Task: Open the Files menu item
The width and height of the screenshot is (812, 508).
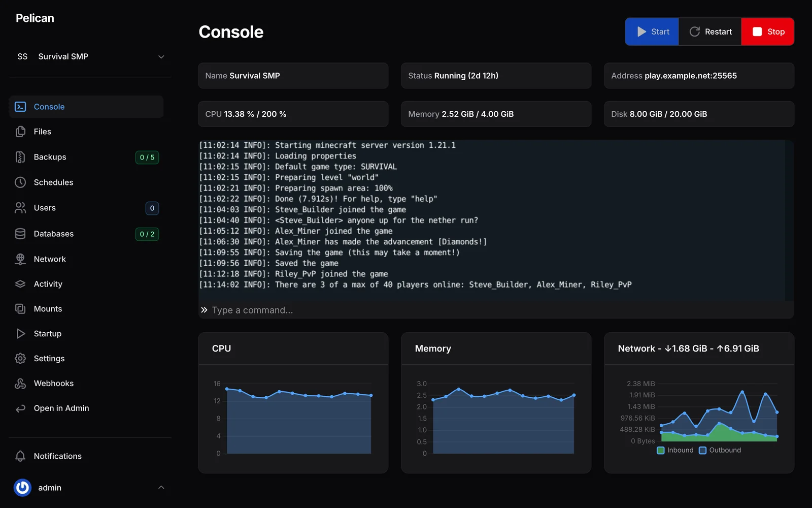Action: point(86,132)
